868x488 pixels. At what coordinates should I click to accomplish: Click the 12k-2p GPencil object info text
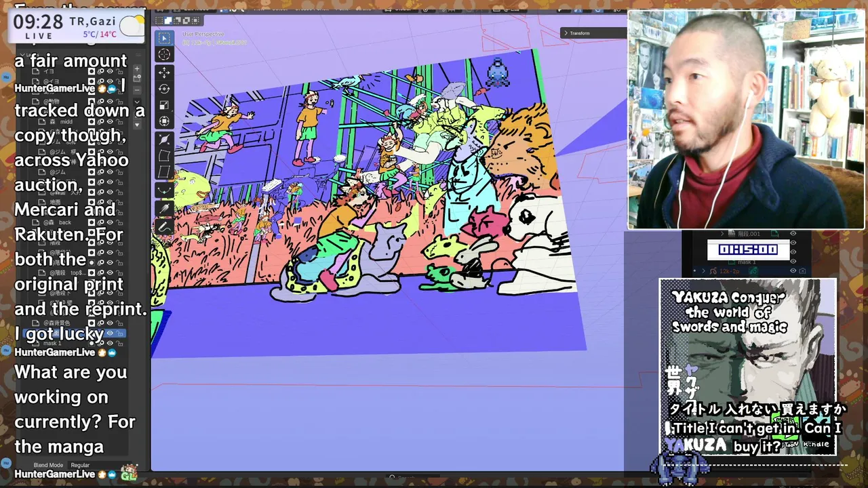tap(214, 42)
